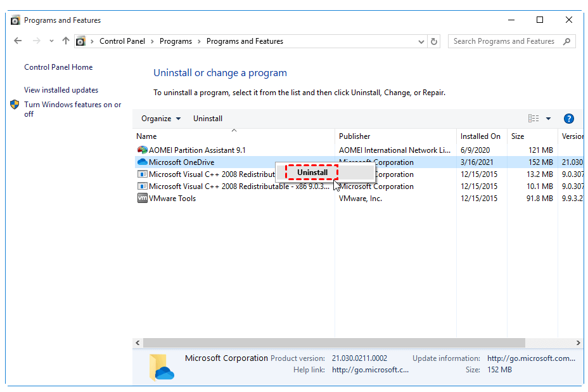The width and height of the screenshot is (588, 392).
Task: Click Programs in the breadcrumb path
Action: 176,41
